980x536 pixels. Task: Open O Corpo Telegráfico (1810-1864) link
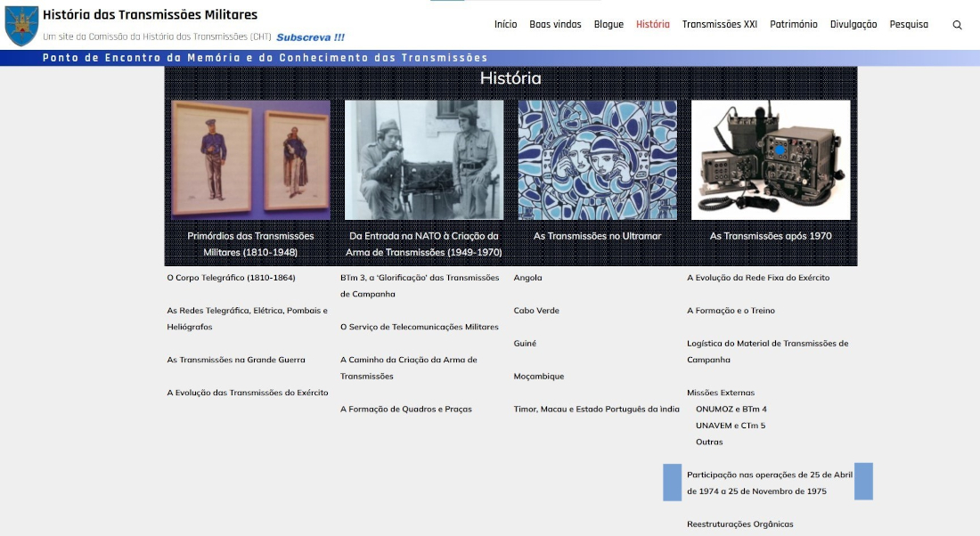pyautogui.click(x=231, y=278)
